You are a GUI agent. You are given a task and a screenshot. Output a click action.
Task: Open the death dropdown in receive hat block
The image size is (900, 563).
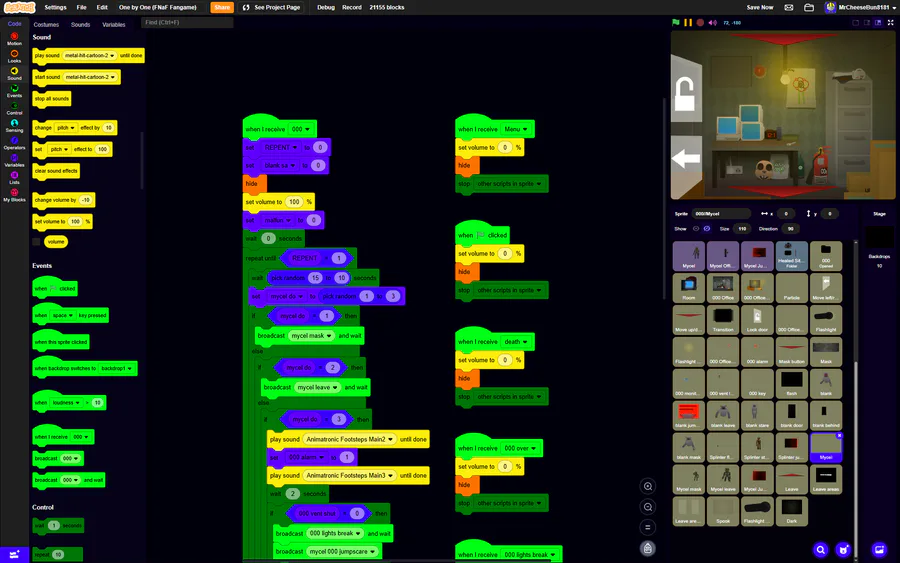(515, 341)
